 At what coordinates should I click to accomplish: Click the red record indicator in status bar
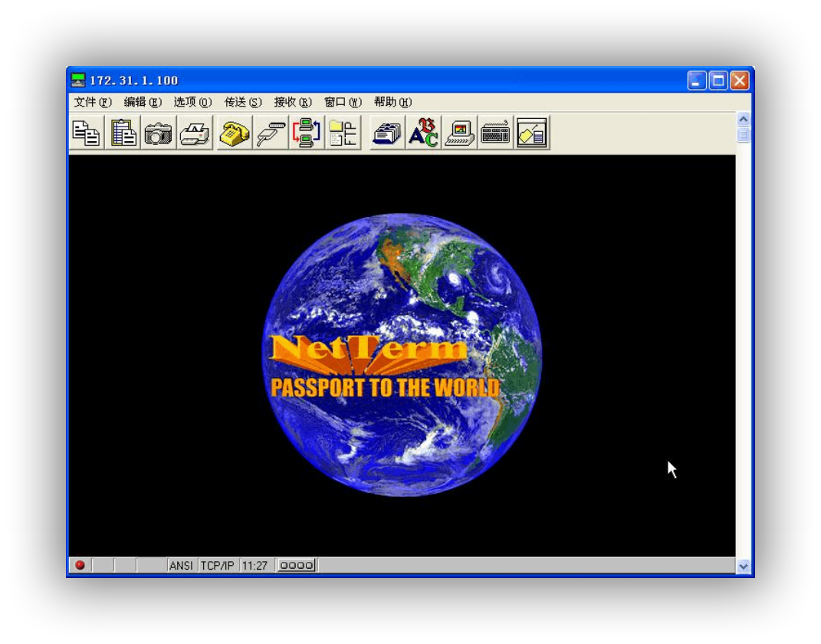tap(80, 565)
